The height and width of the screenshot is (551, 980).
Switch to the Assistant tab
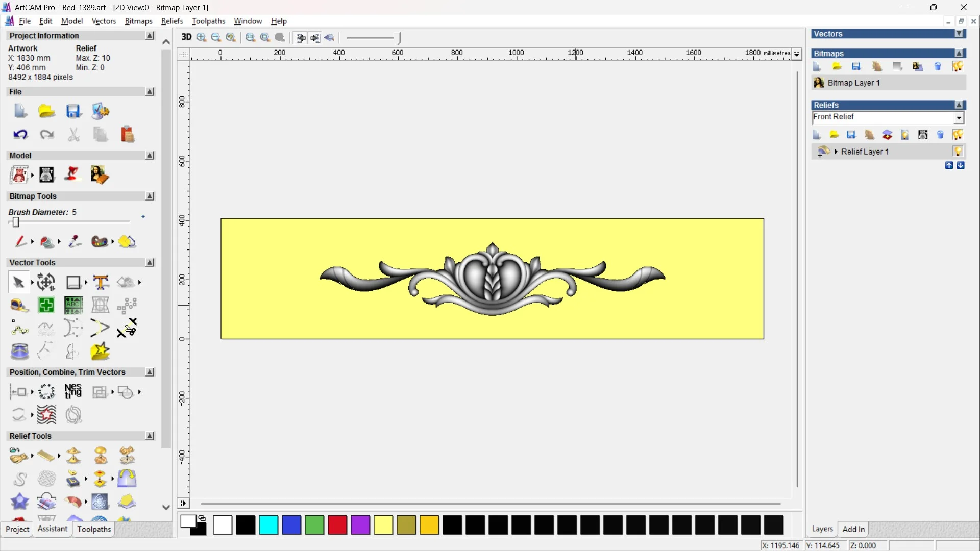tap(52, 529)
